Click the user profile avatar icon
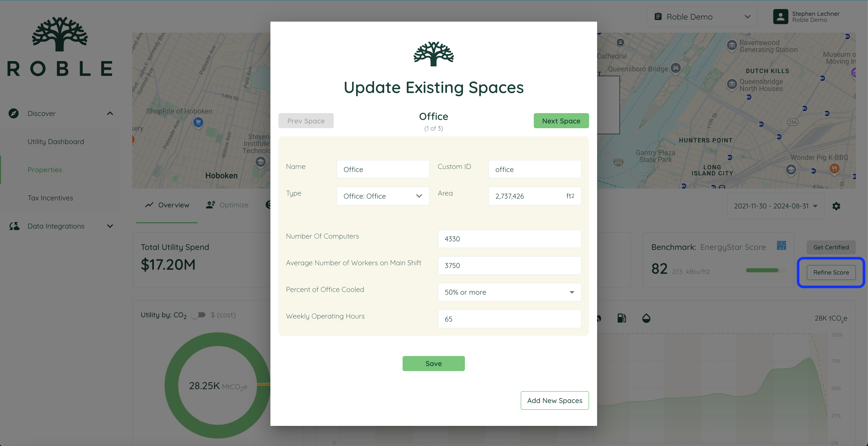Image resolution: width=868 pixels, height=446 pixels. (780, 17)
